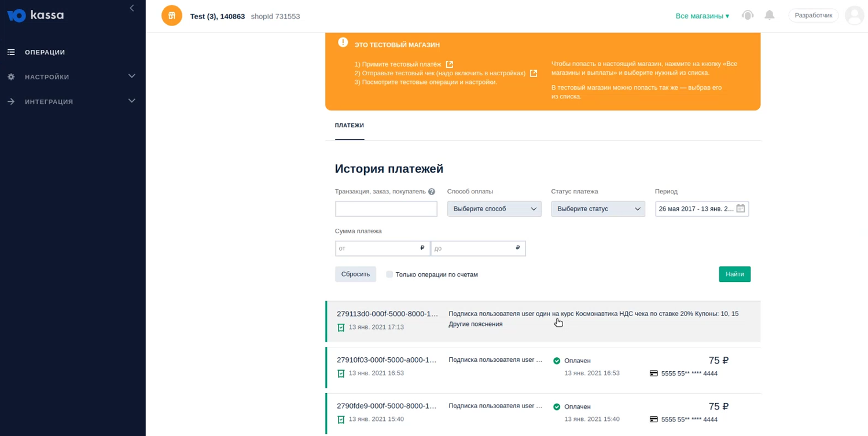Open Все магазины dropdown
Image resolution: width=868 pixels, height=436 pixels.
[702, 16]
